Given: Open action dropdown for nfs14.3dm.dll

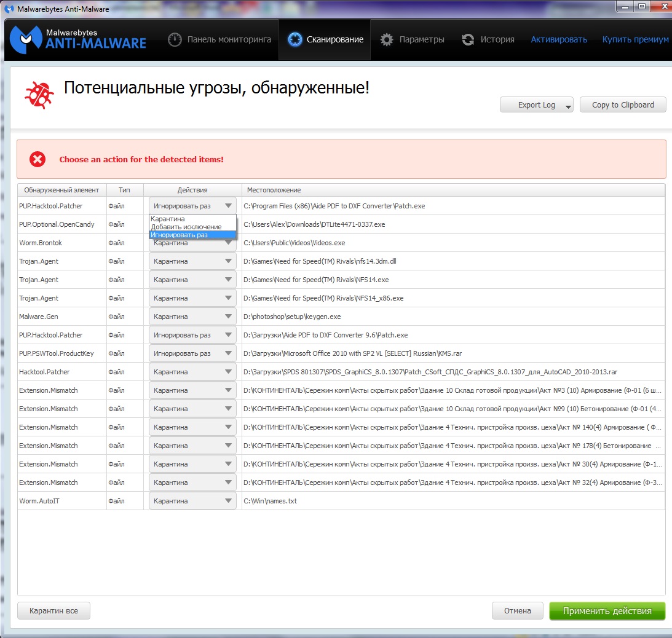Looking at the screenshot, I should 192,261.
